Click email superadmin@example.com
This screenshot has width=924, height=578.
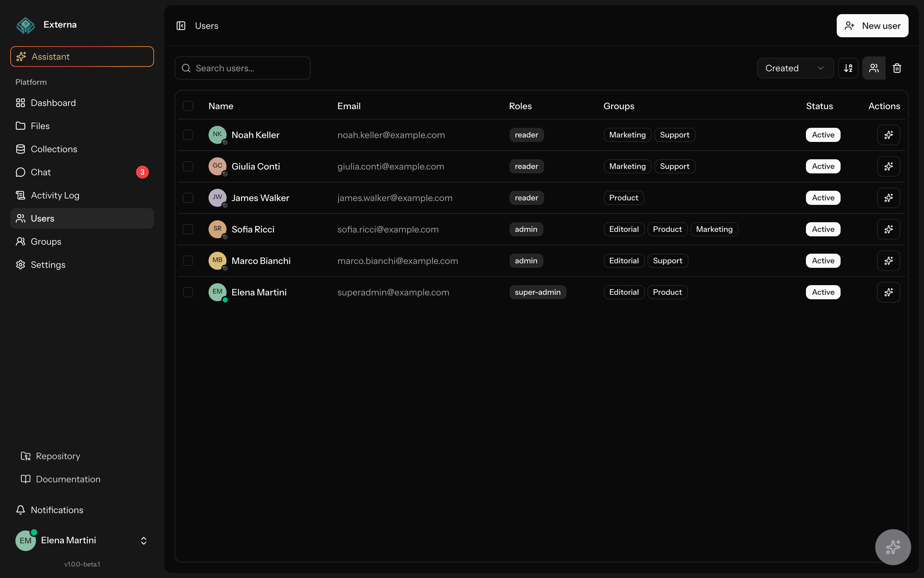[393, 292]
